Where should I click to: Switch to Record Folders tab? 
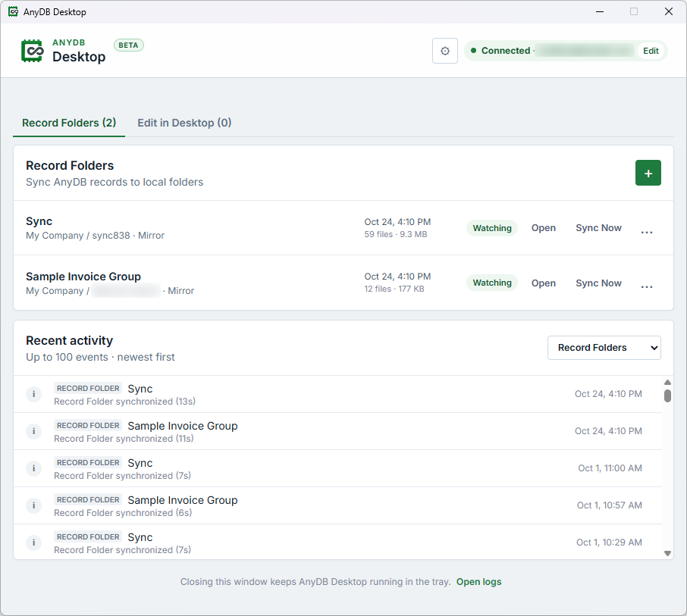tap(69, 123)
